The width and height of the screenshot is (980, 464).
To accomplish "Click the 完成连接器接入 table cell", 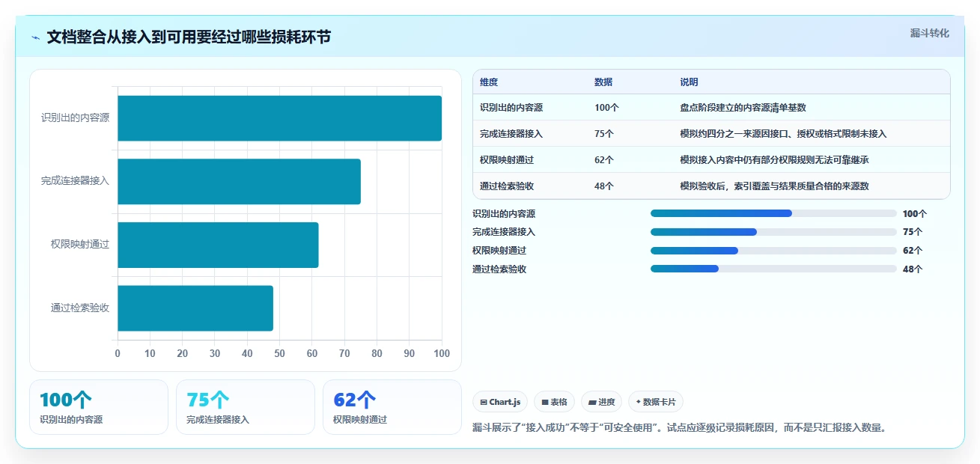I will [x=511, y=134].
